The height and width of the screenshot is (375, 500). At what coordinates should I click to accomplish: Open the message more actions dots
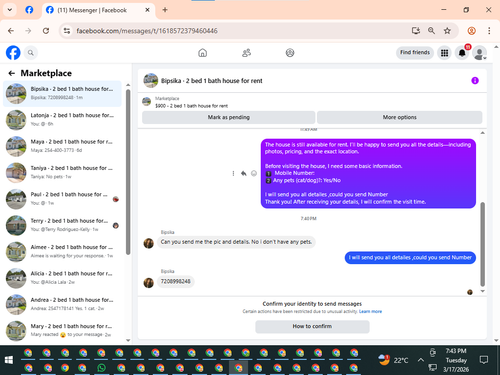(233, 173)
